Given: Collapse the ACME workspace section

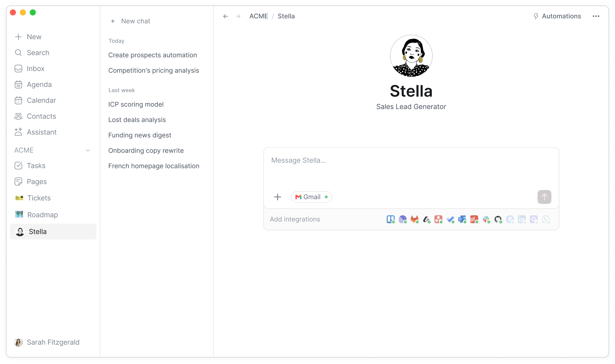Looking at the screenshot, I should click(88, 150).
